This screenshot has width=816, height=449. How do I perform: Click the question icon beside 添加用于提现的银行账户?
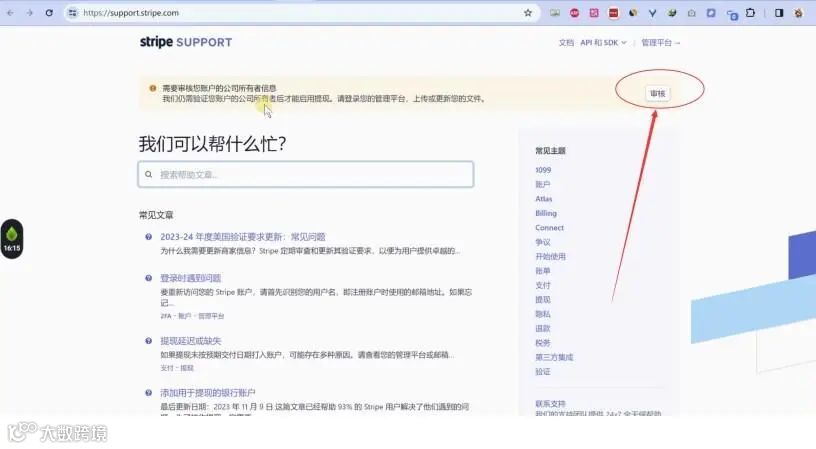click(148, 393)
